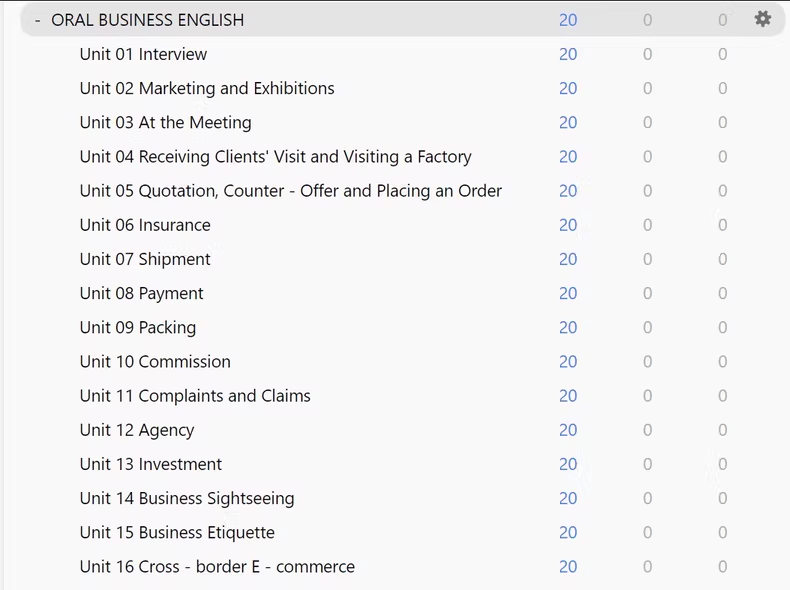Select Unit 01 Interview deck
The width and height of the screenshot is (790, 590).
[x=143, y=54]
